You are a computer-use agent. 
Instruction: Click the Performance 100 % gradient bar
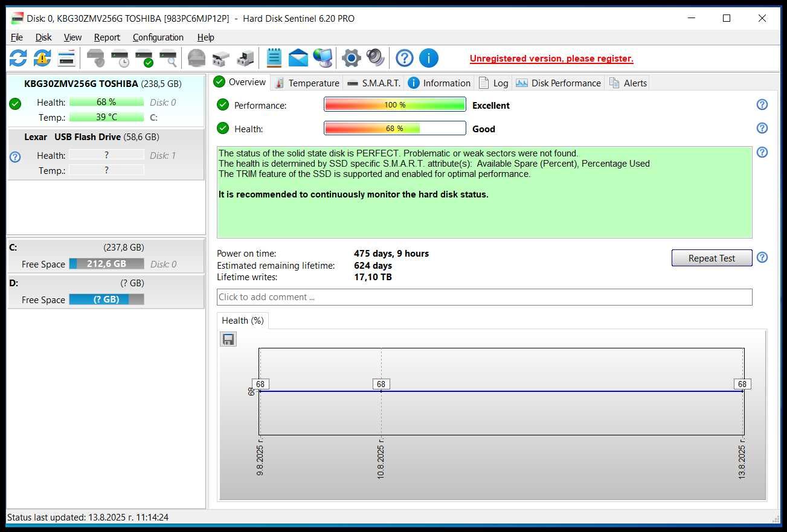tap(395, 105)
